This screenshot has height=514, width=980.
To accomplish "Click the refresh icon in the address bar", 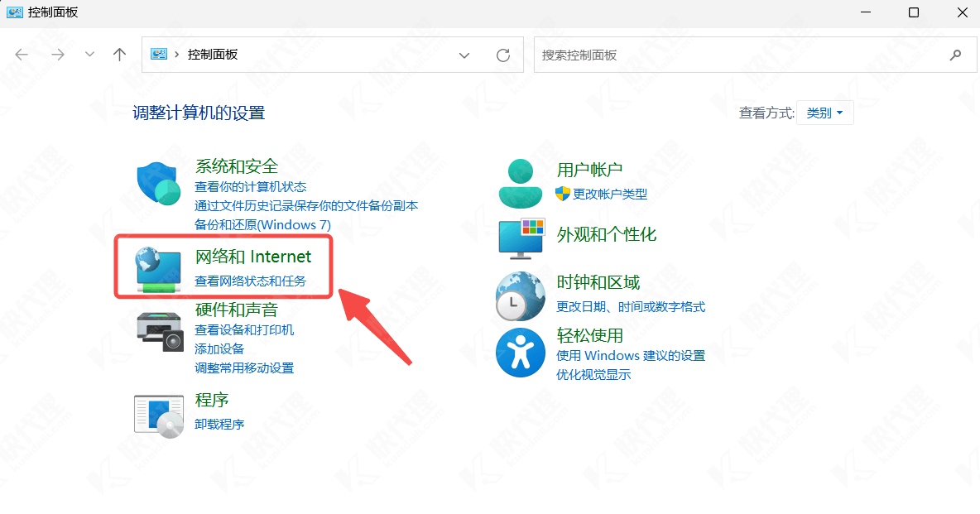I will (x=503, y=55).
